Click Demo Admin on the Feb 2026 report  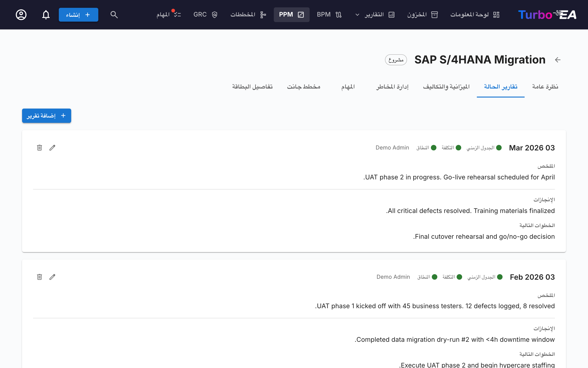coord(393,277)
